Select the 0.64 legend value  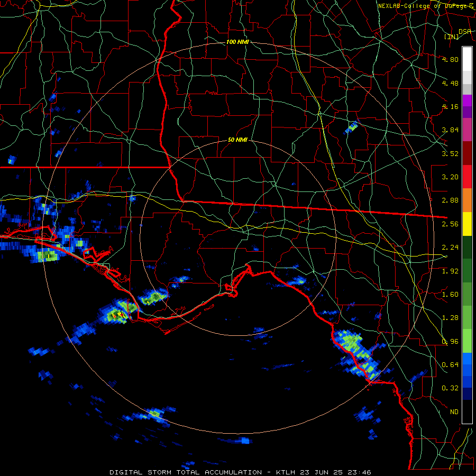[450, 365]
